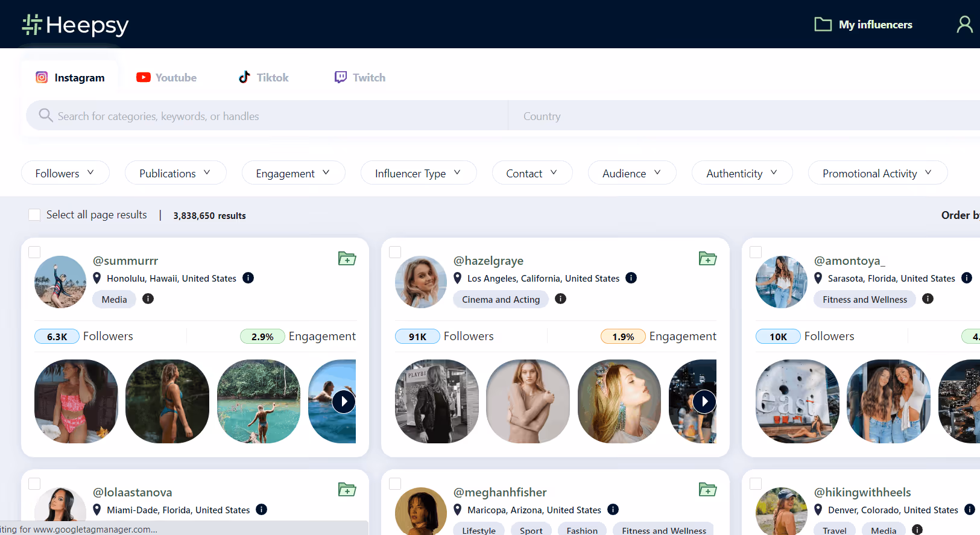Open the @meghanhfisher profile link
This screenshot has height=535, width=980.
pos(500,492)
